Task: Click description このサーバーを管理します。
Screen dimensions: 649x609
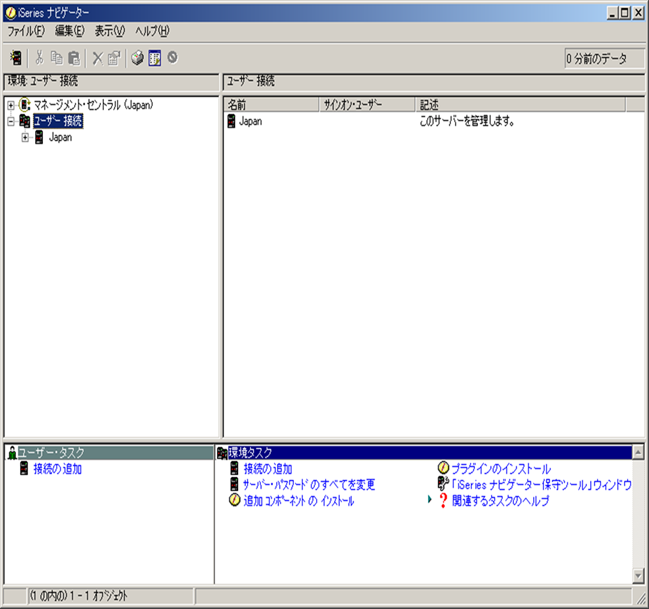Action: point(467,121)
